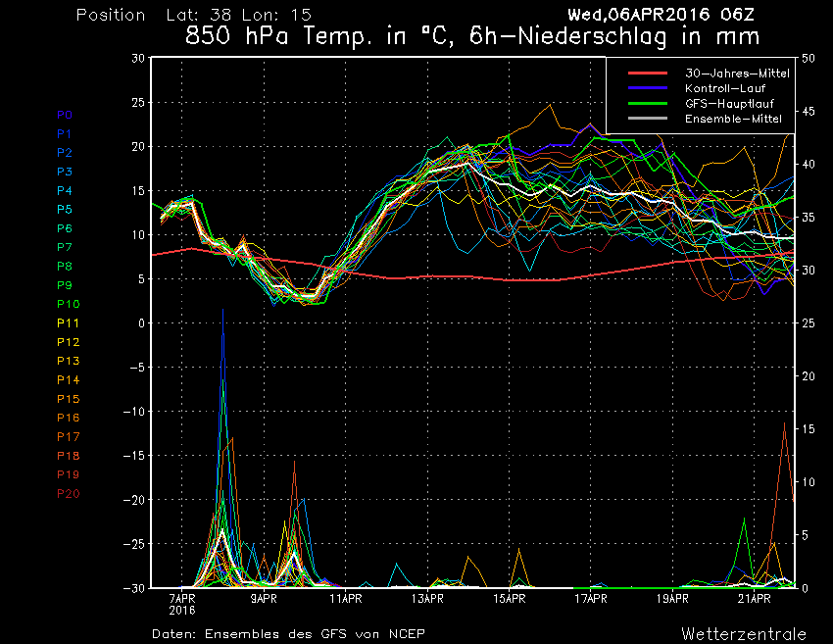Click the 9APR x-axis label
This screenshot has height=644, width=833.
(264, 599)
